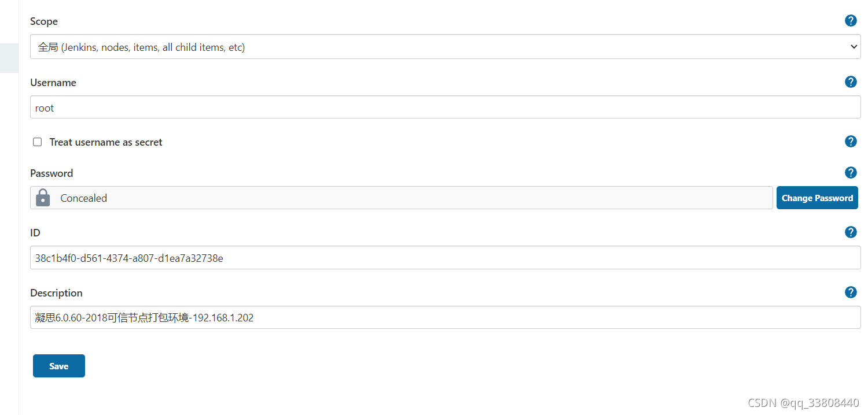This screenshot has height=415, width=868.
Task: Check the box above the Password section
Action: pyautogui.click(x=37, y=142)
